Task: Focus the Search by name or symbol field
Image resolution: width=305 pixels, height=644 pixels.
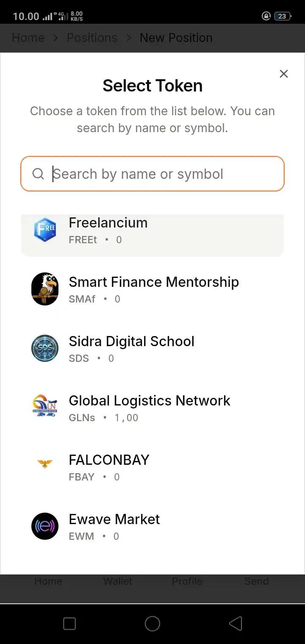Action: tap(152, 174)
